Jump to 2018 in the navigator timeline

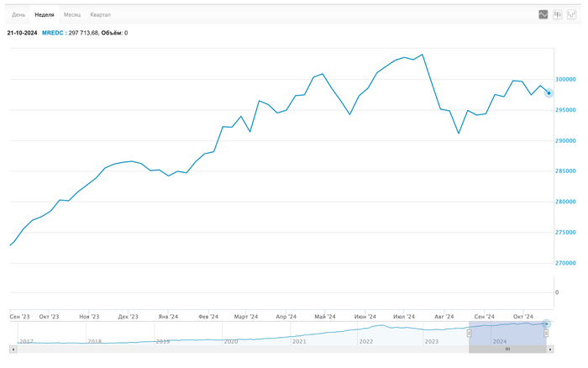coord(94,342)
